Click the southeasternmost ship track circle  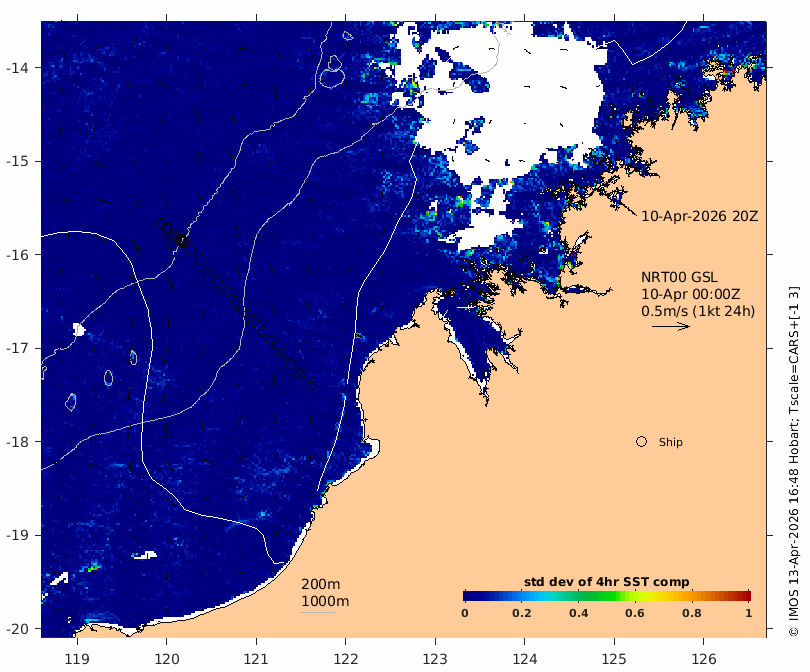310,385
